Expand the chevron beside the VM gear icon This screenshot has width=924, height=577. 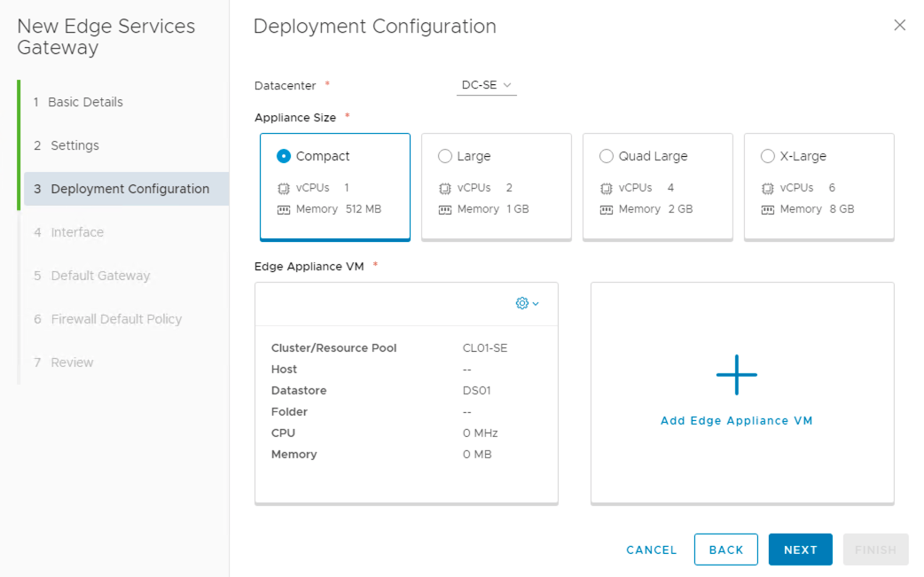pos(536,304)
